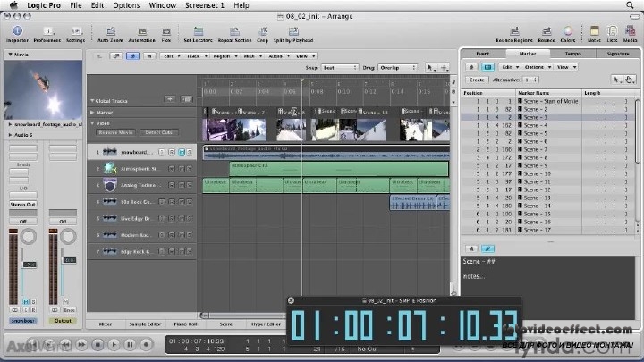Open the Region dropdown menu
Image resolution: width=644 pixels, height=362 pixels.
click(225, 56)
